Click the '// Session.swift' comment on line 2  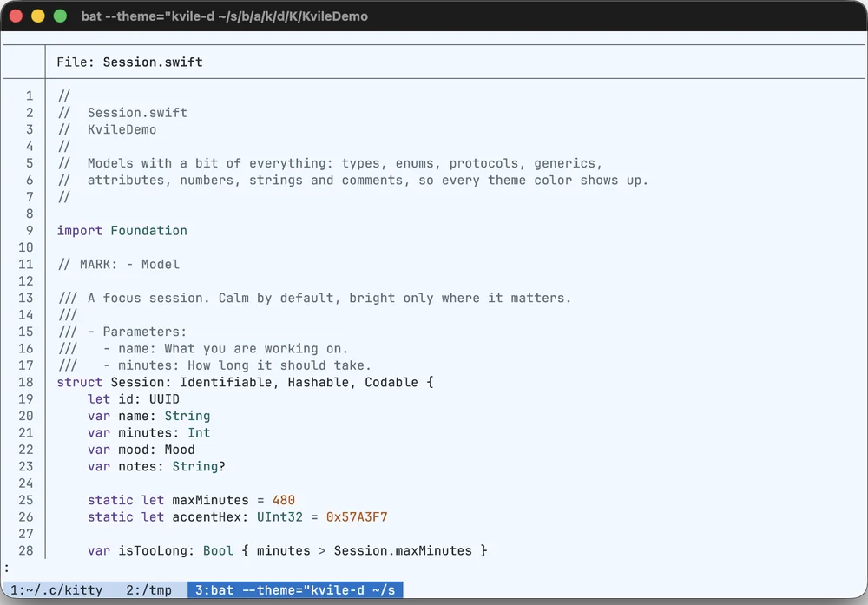click(122, 113)
